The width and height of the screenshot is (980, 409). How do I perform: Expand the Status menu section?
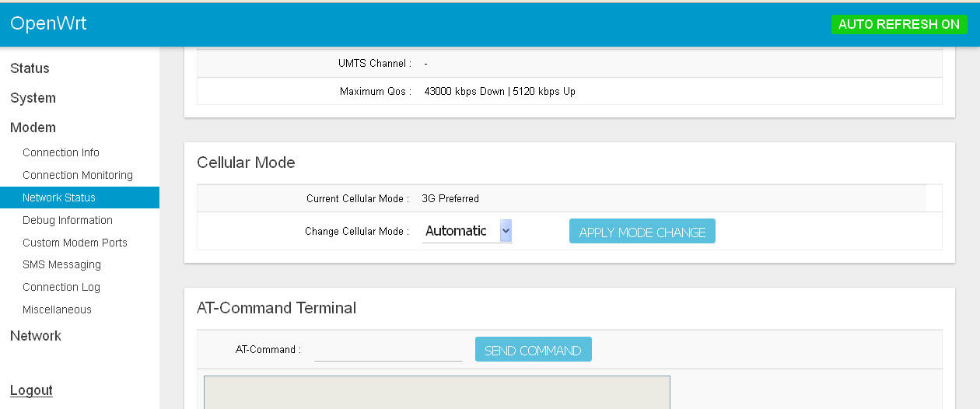[x=30, y=68]
